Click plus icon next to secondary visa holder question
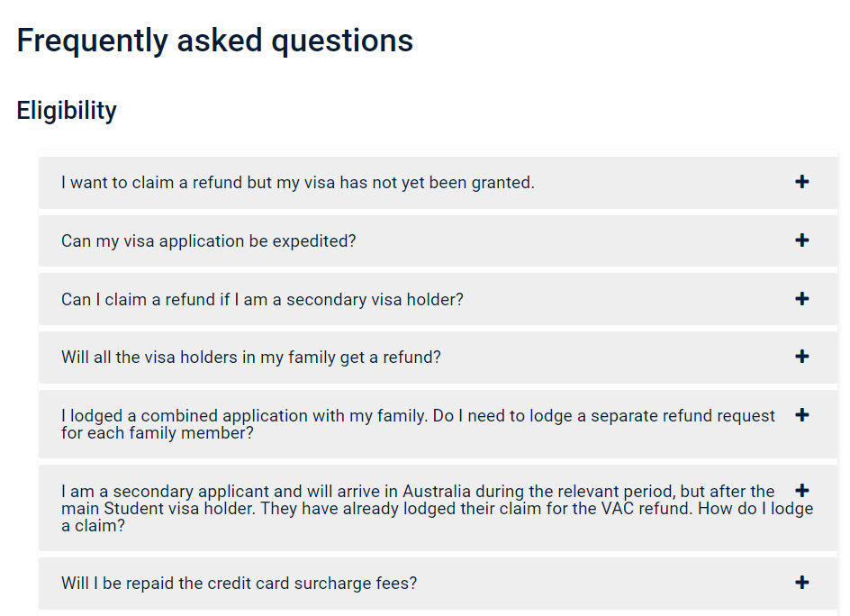This screenshot has width=850, height=616. click(x=801, y=299)
